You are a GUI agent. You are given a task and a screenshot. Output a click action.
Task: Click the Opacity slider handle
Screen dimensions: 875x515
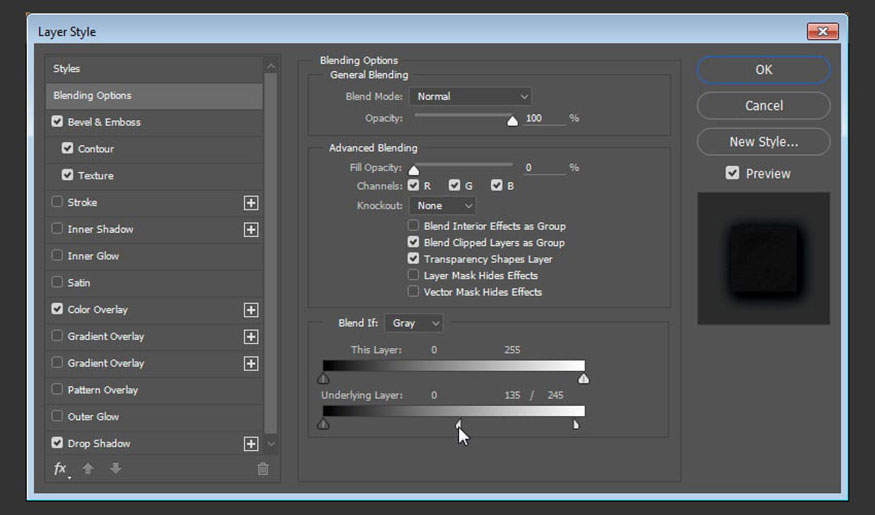[512, 121]
